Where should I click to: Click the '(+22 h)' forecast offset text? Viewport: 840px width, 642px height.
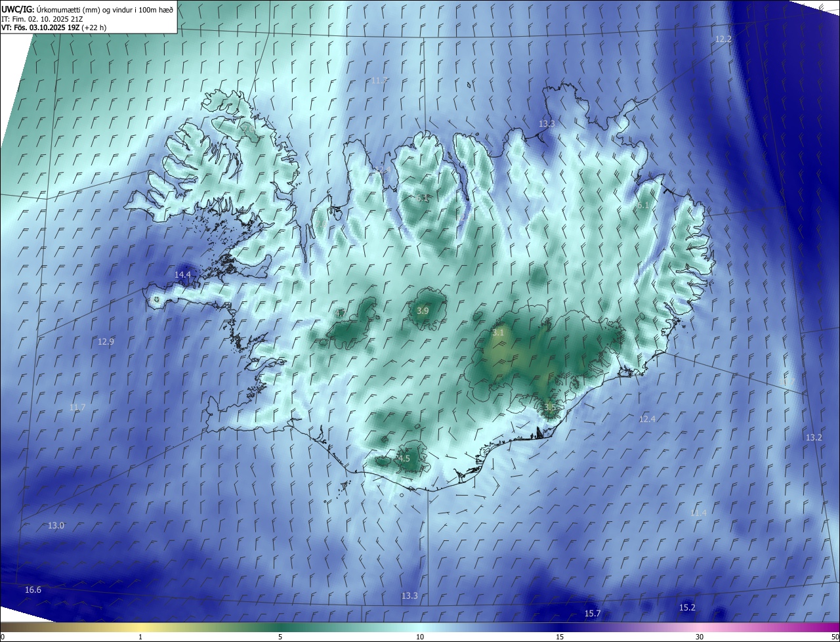[95, 28]
